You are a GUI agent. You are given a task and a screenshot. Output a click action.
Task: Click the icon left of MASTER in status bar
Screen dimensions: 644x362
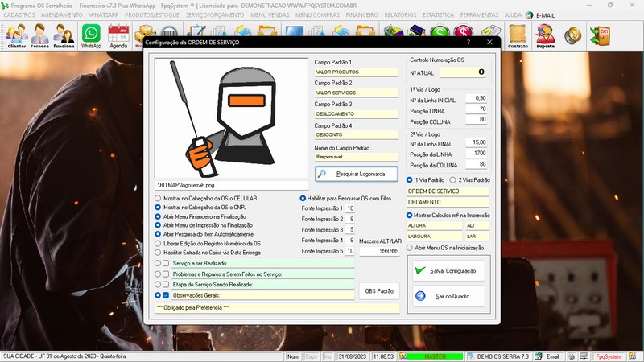403,356
